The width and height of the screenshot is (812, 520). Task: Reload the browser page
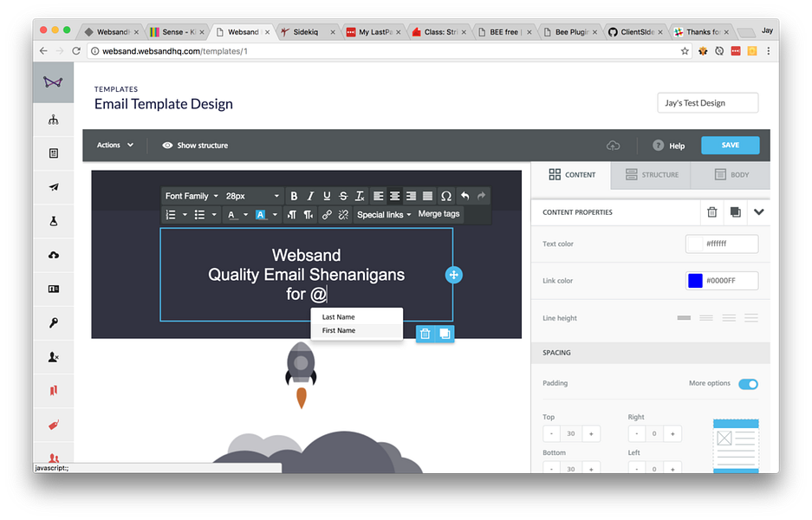[76, 51]
